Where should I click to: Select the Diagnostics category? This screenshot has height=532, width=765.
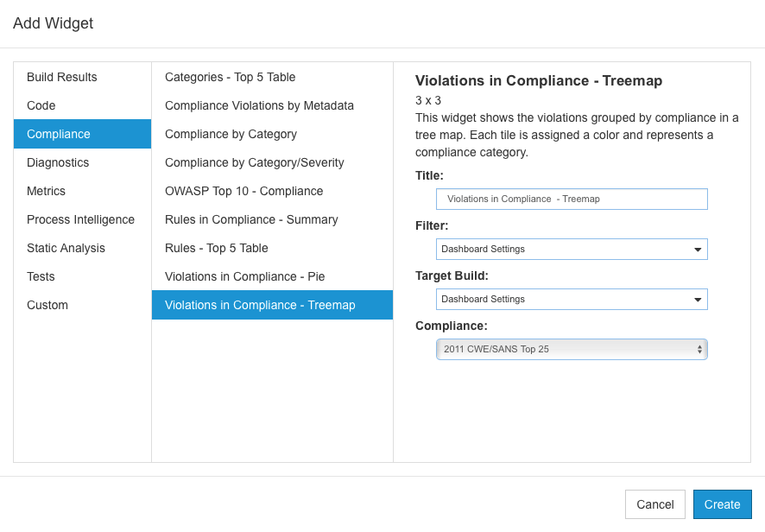[x=82, y=162]
